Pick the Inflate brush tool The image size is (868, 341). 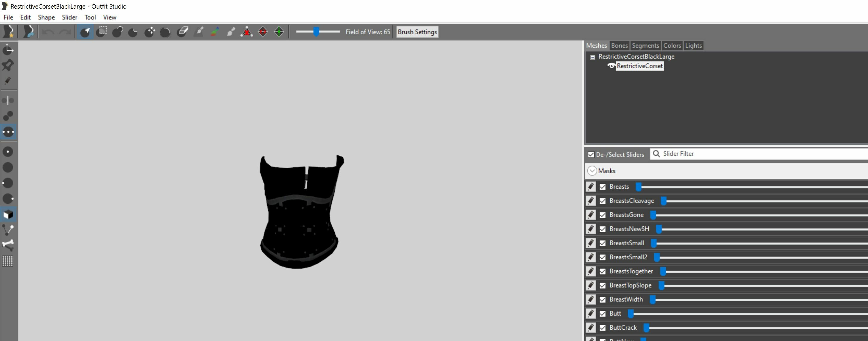coord(117,32)
